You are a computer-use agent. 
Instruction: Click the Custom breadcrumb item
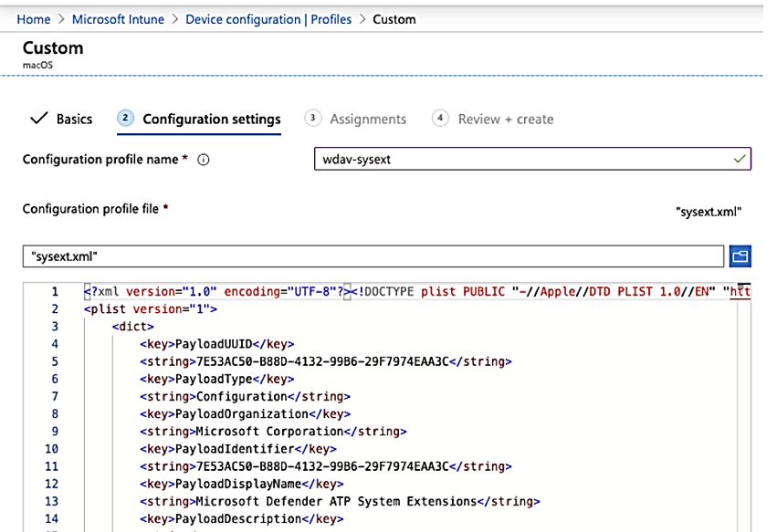click(x=394, y=19)
